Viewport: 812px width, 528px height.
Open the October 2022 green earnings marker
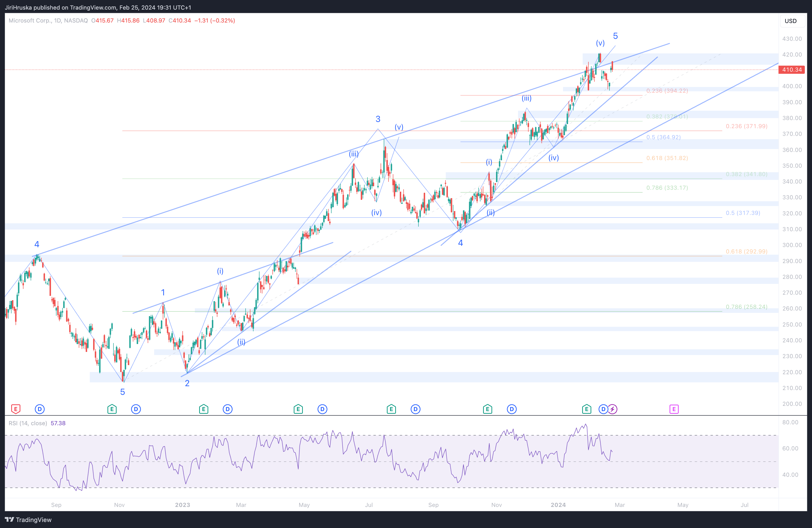112,409
